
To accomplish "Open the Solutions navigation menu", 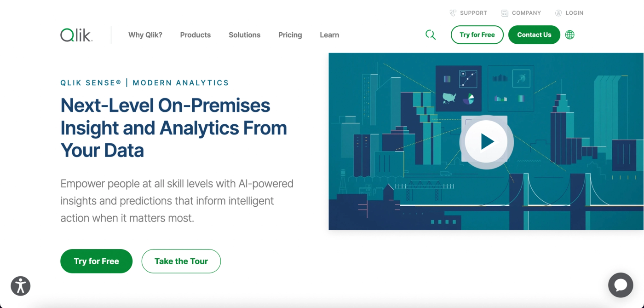I will tap(244, 35).
